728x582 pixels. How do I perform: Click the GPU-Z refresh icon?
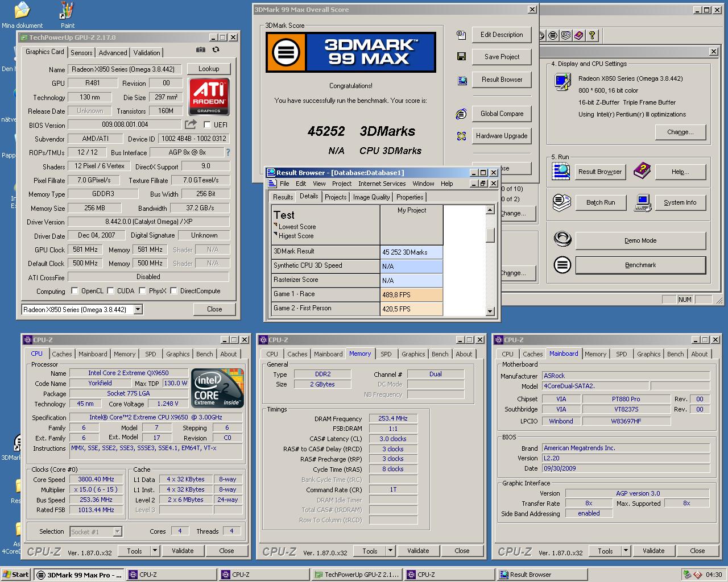pyautogui.click(x=216, y=50)
